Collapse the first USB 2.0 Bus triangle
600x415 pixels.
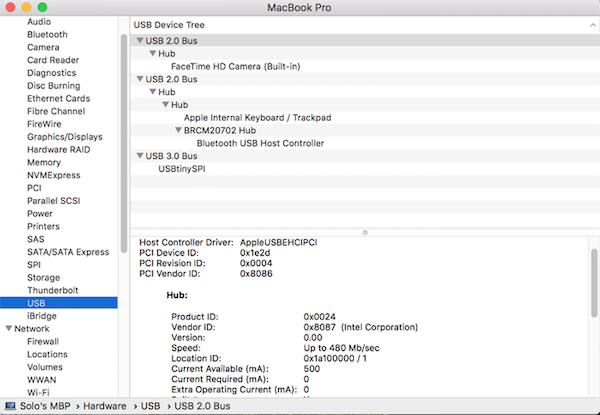pyautogui.click(x=140, y=41)
